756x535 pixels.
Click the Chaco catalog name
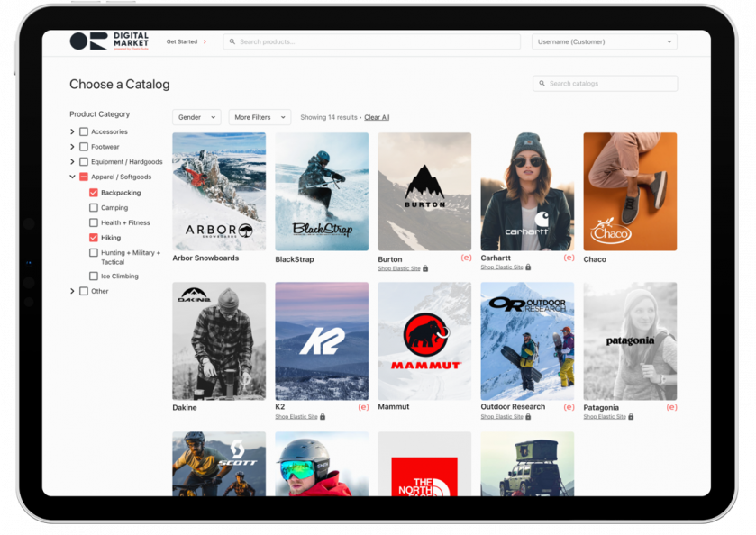point(595,259)
